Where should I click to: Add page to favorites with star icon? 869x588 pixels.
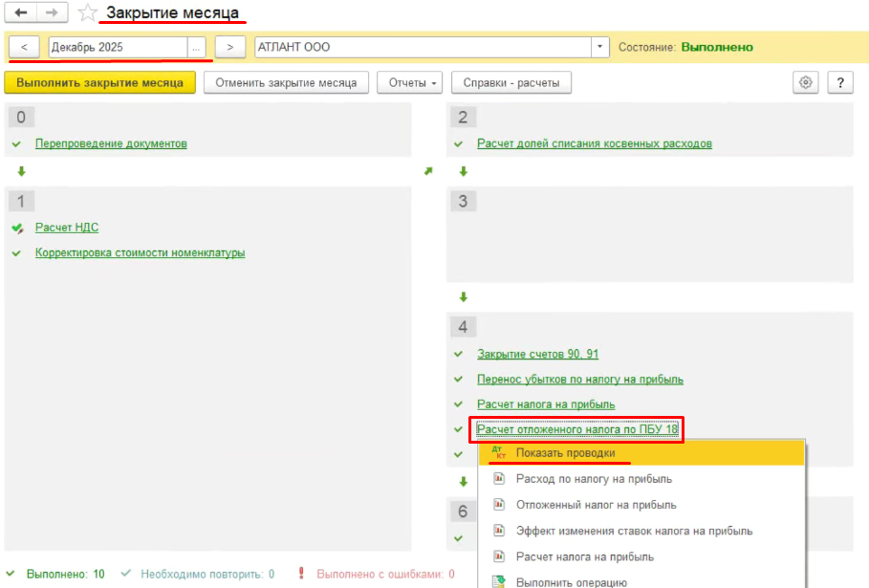coord(88,13)
